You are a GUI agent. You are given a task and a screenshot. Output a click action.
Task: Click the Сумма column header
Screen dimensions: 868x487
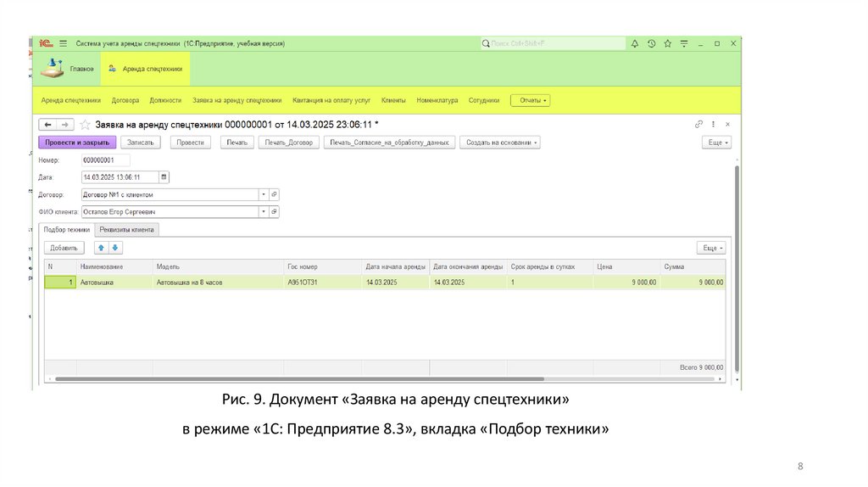693,266
